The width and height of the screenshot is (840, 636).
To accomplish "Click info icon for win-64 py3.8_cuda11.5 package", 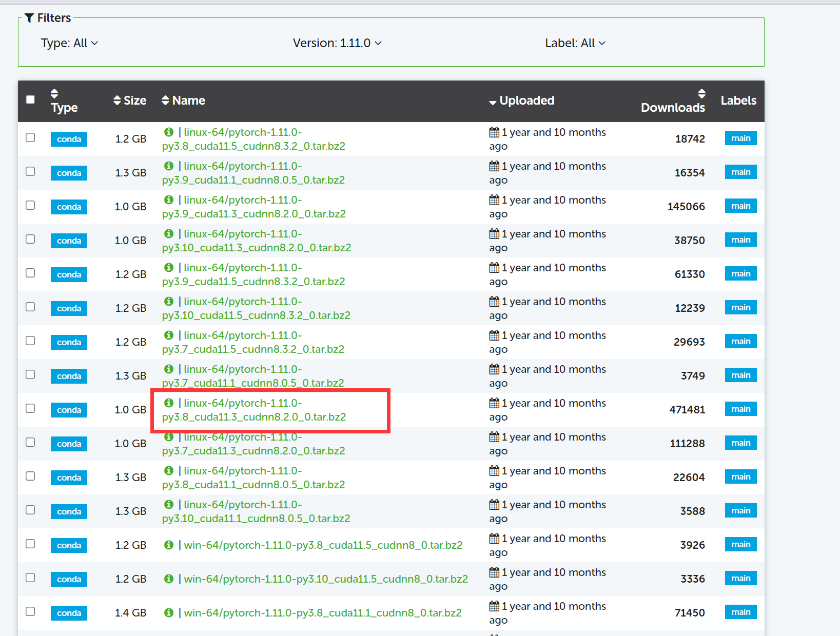I will coord(168,545).
